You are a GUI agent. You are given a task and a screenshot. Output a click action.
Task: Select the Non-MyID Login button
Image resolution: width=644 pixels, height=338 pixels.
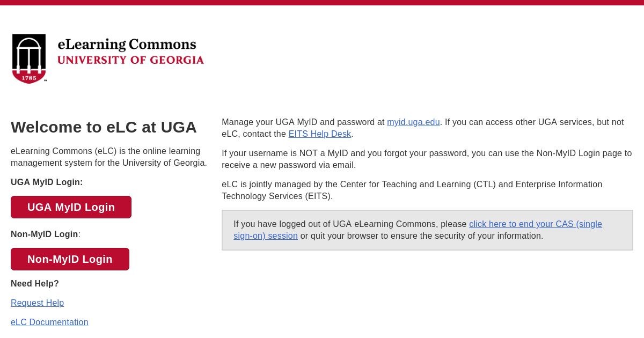[70, 259]
